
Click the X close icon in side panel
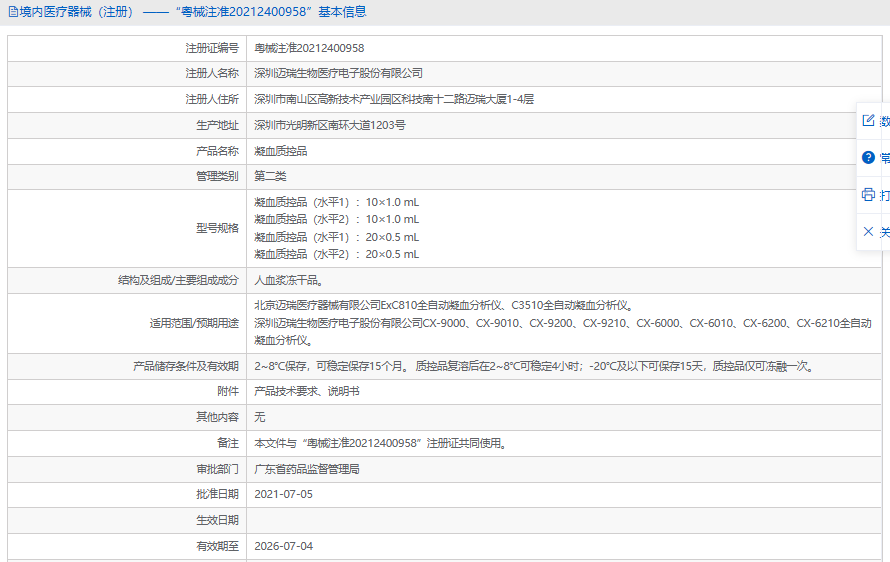[868, 231]
